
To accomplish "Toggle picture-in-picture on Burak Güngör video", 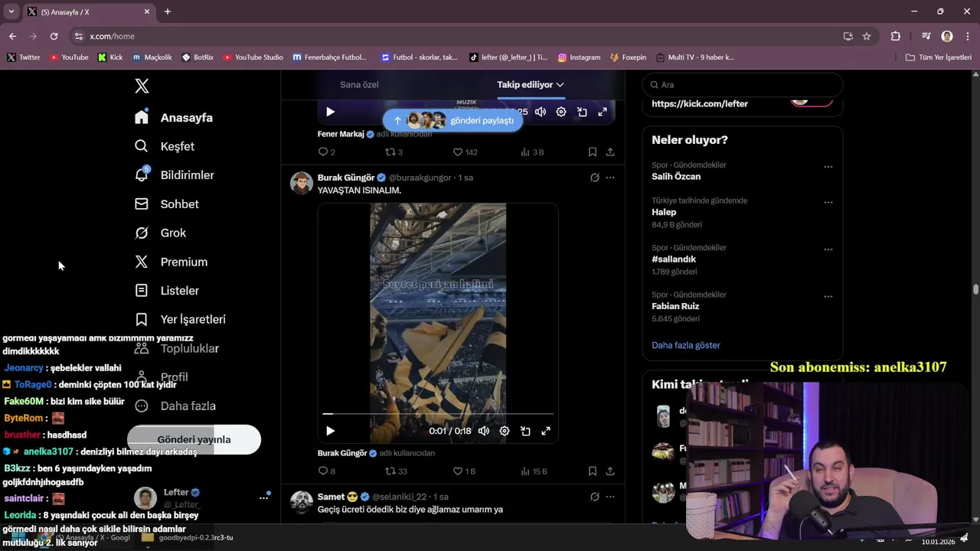I will (x=525, y=431).
